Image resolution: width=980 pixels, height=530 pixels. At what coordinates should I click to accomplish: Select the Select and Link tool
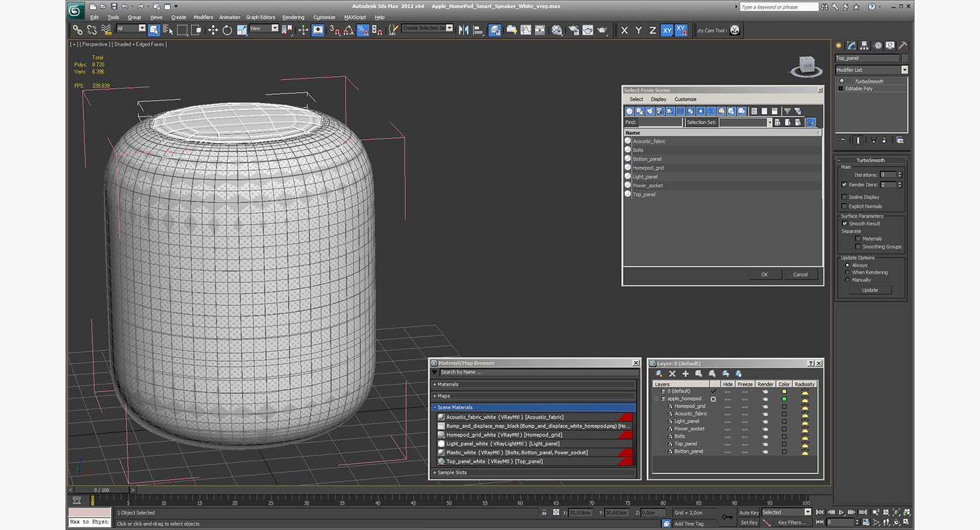click(77, 30)
